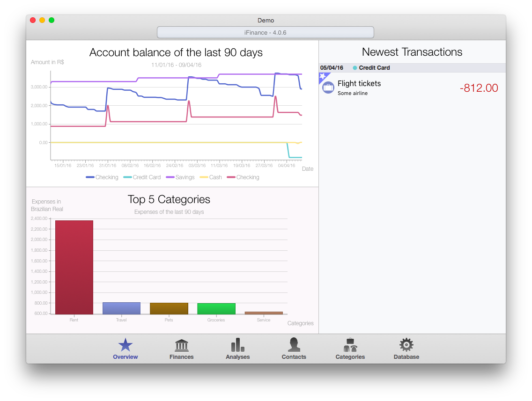Click the -812.00 transaction amount

(x=479, y=88)
